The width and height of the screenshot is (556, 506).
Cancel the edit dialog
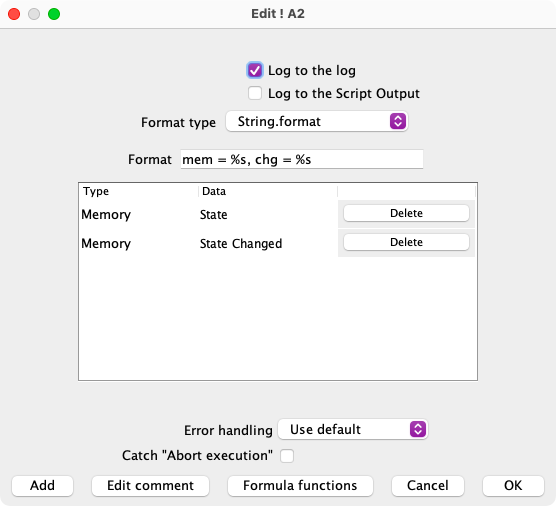click(x=428, y=485)
